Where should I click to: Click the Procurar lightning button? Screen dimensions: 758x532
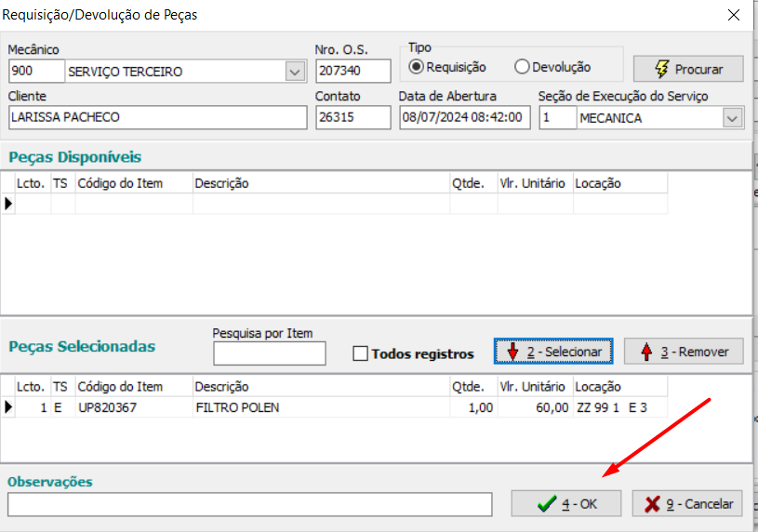688,69
